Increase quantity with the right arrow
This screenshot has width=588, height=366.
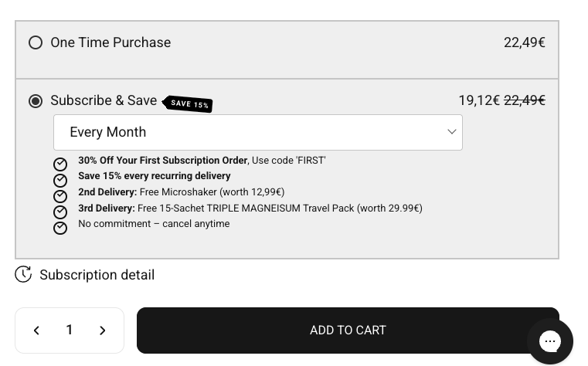pyautogui.click(x=103, y=330)
